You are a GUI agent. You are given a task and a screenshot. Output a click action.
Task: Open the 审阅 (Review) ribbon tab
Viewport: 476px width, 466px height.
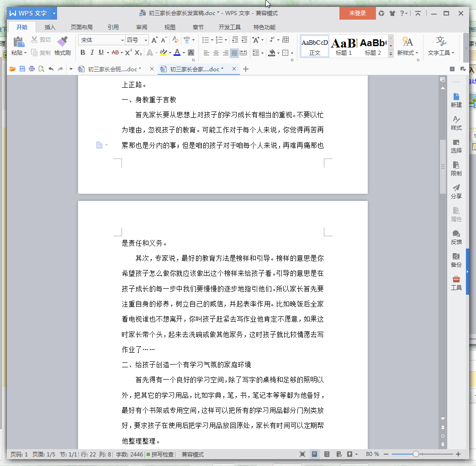coord(142,27)
